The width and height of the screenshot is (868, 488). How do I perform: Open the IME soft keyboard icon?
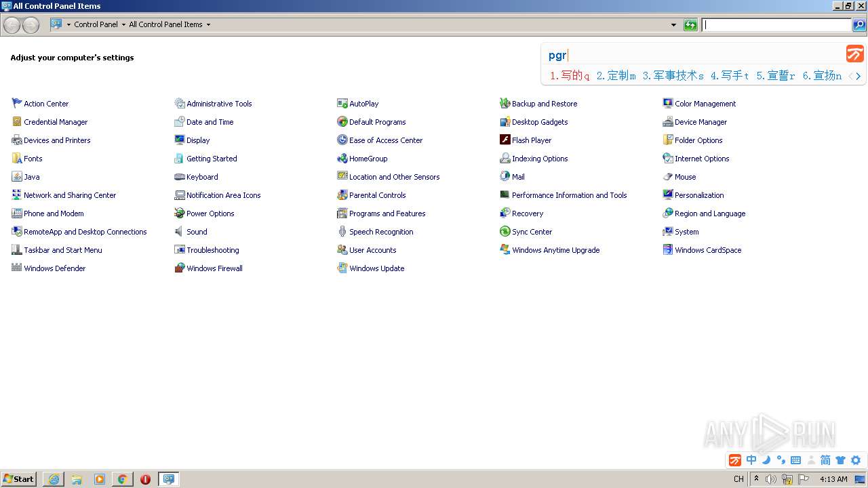tap(795, 460)
